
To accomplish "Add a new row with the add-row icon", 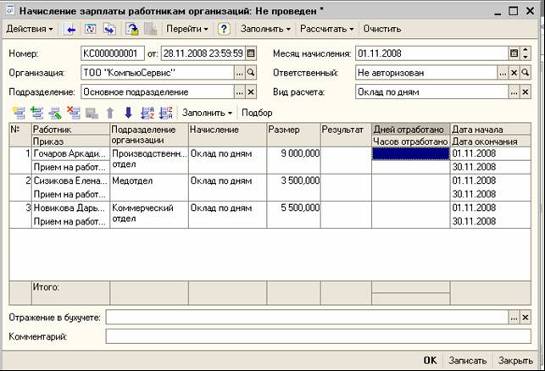I will coord(19,113).
